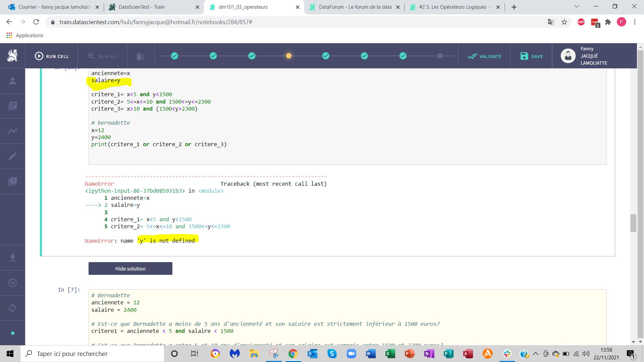Open the ABP Adblock extension
This screenshot has width=644, height=362.
(581, 22)
